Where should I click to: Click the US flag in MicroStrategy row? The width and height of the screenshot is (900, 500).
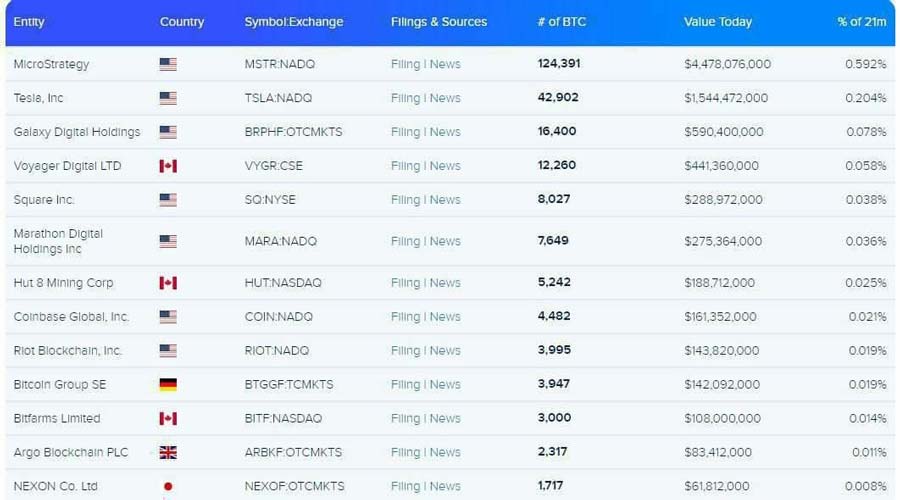tap(168, 64)
